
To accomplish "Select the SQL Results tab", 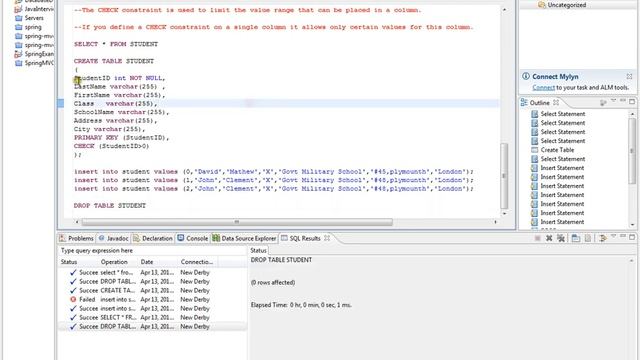I will [x=304, y=238].
